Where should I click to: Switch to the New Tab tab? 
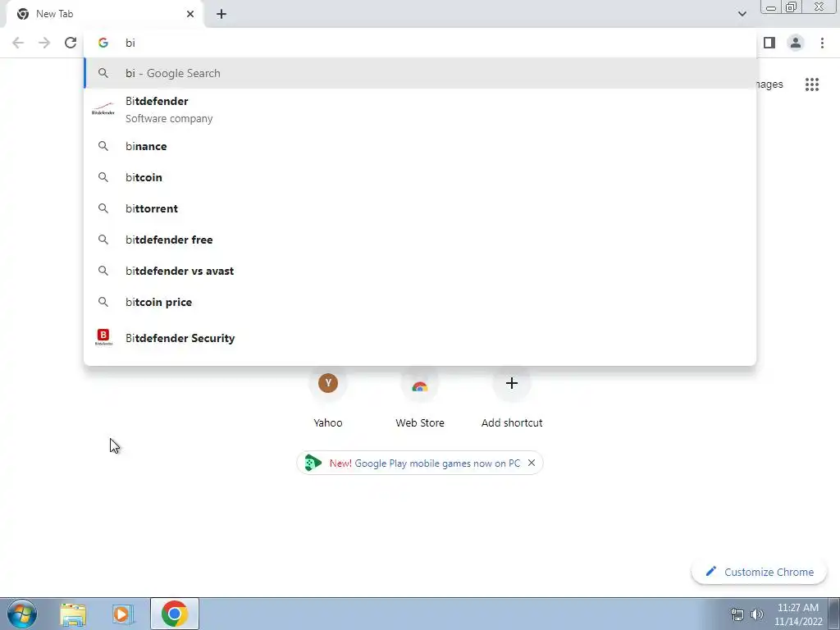point(106,14)
